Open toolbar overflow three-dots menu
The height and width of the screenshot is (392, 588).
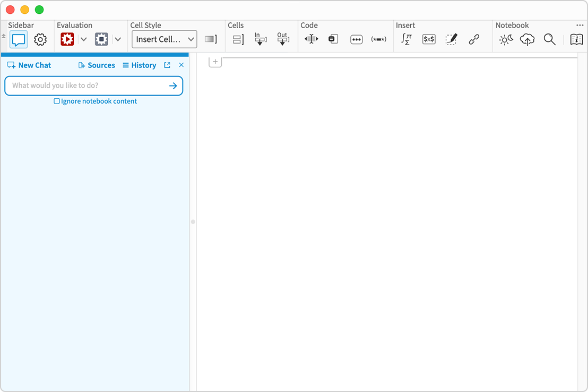click(580, 25)
